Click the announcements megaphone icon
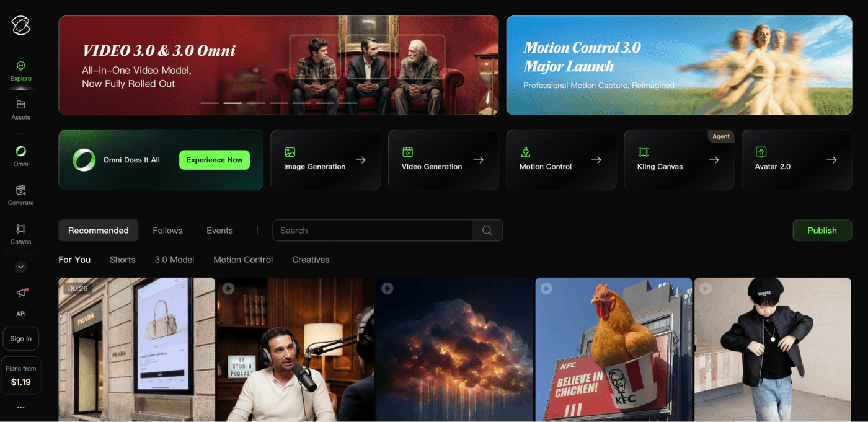Image resolution: width=868 pixels, height=422 pixels. [x=21, y=292]
